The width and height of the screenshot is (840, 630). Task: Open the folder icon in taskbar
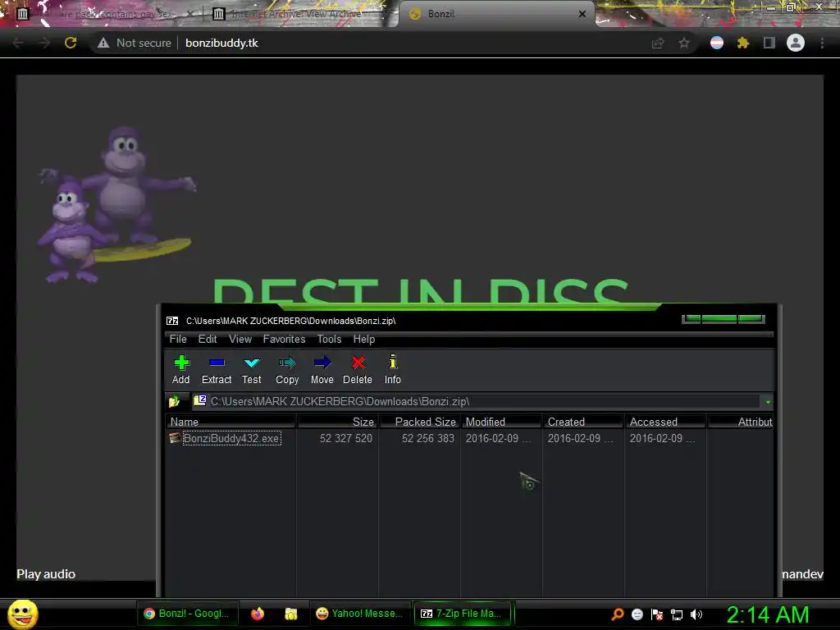pyautogui.click(x=291, y=614)
